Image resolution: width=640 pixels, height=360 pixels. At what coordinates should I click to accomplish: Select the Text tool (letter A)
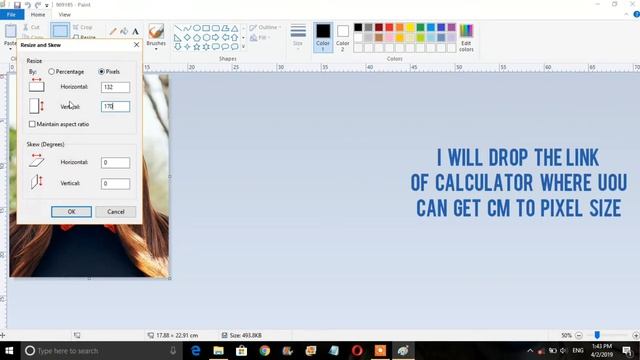[x=135, y=31]
